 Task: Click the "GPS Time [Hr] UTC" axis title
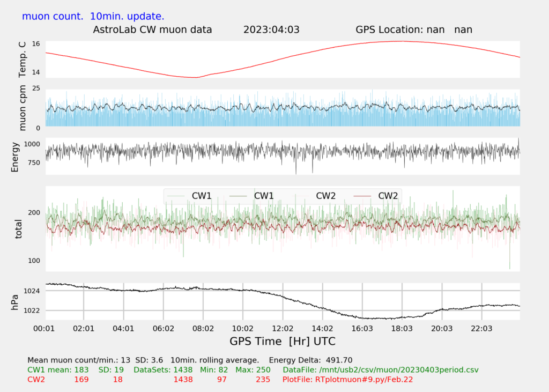point(282,341)
